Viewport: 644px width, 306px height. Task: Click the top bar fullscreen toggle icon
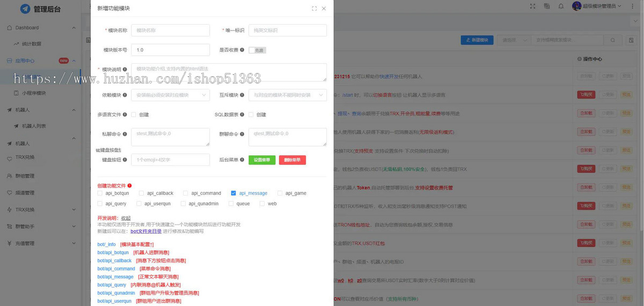click(532, 6)
